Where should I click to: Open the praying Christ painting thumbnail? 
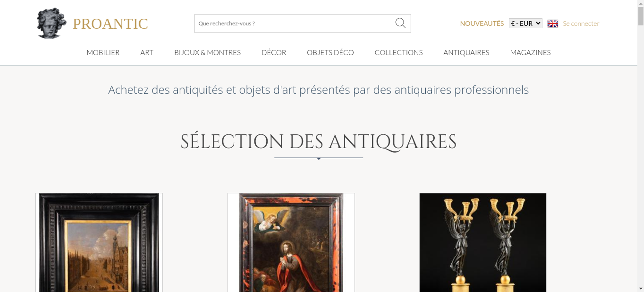[x=291, y=242]
